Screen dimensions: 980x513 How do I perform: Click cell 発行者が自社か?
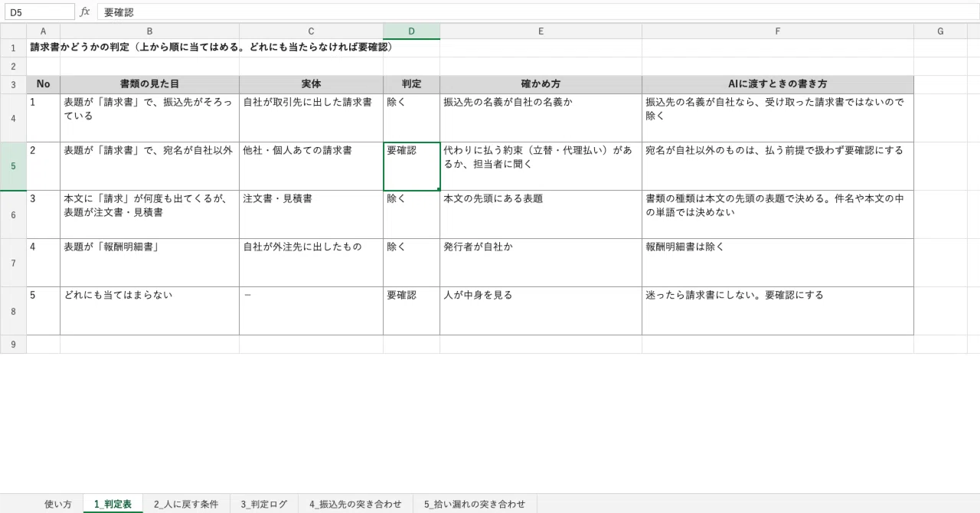pyautogui.click(x=541, y=263)
